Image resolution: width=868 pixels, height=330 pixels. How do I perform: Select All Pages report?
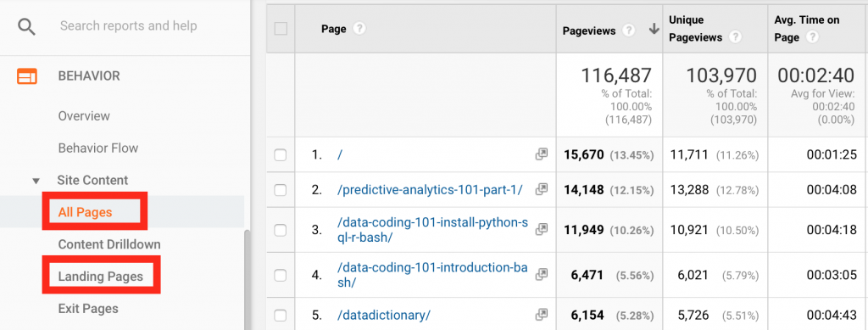(x=85, y=212)
